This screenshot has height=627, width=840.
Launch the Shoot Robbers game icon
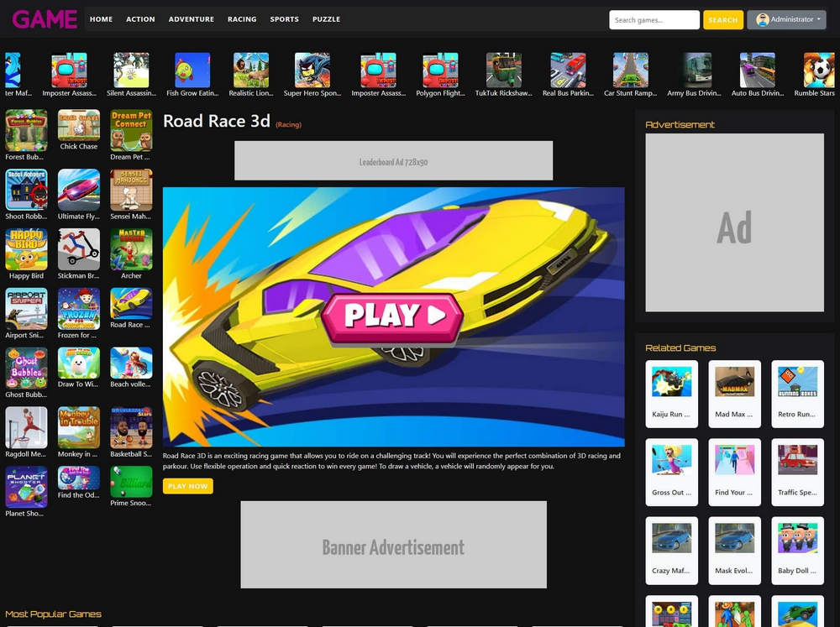coord(26,190)
